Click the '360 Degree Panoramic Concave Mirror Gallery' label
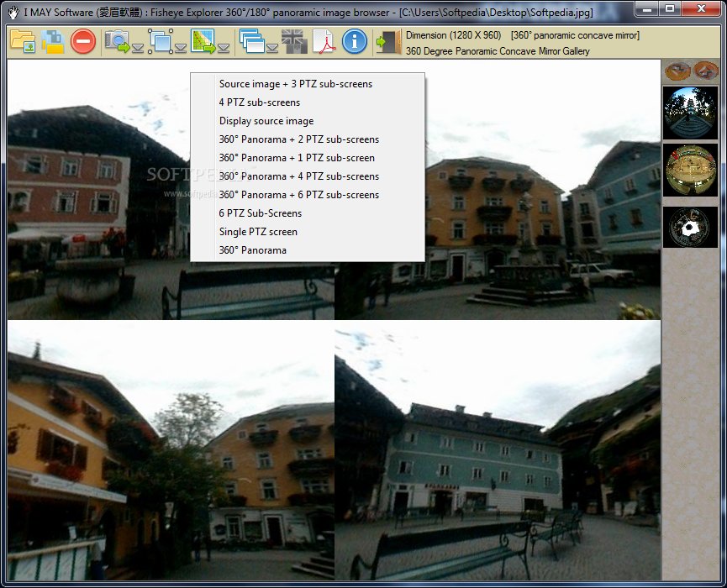 pyautogui.click(x=498, y=51)
